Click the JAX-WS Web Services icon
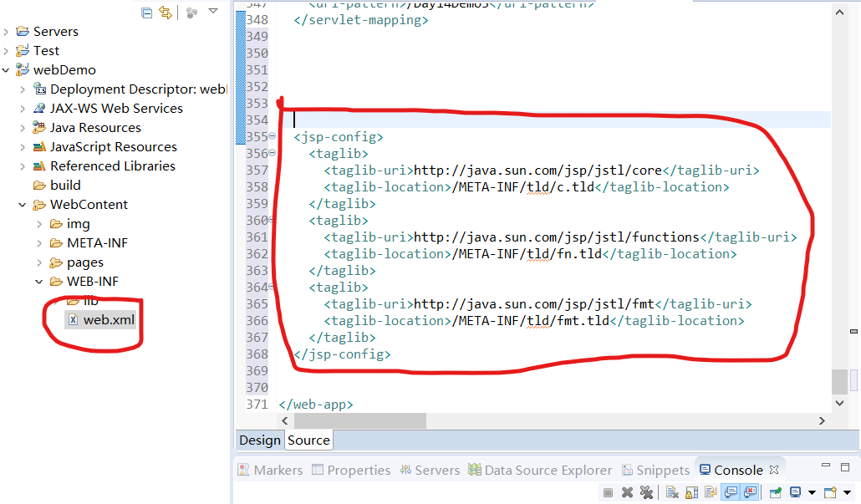Viewport: 861px width, 504px height. tap(40, 108)
